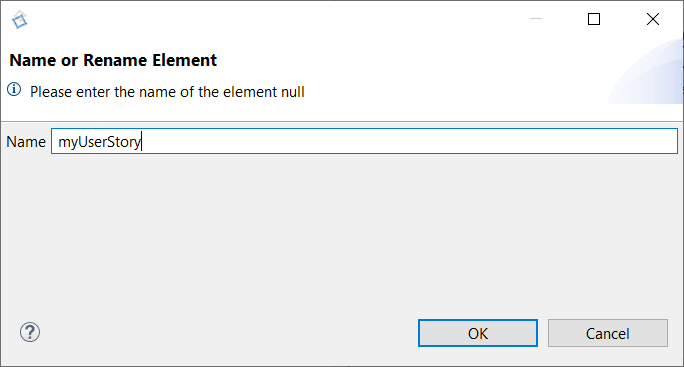The width and height of the screenshot is (684, 367).
Task: Open the window menu from the title bar app icon
Action: 20,20
